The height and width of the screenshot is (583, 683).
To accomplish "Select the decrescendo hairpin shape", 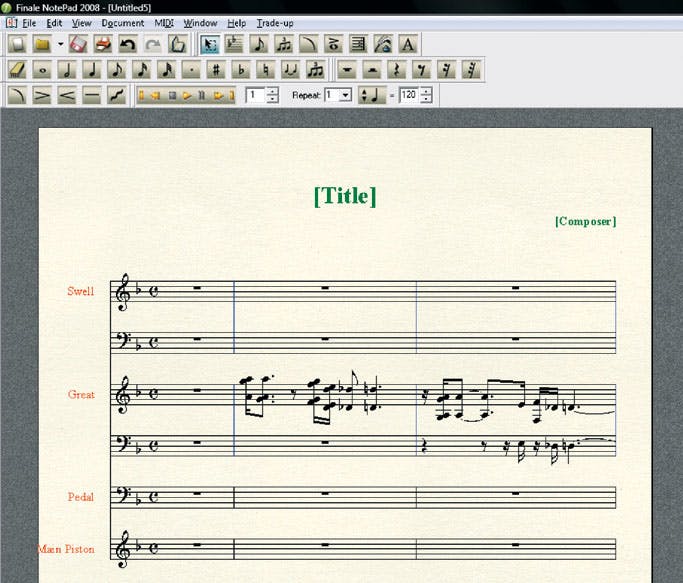I will click(42, 95).
